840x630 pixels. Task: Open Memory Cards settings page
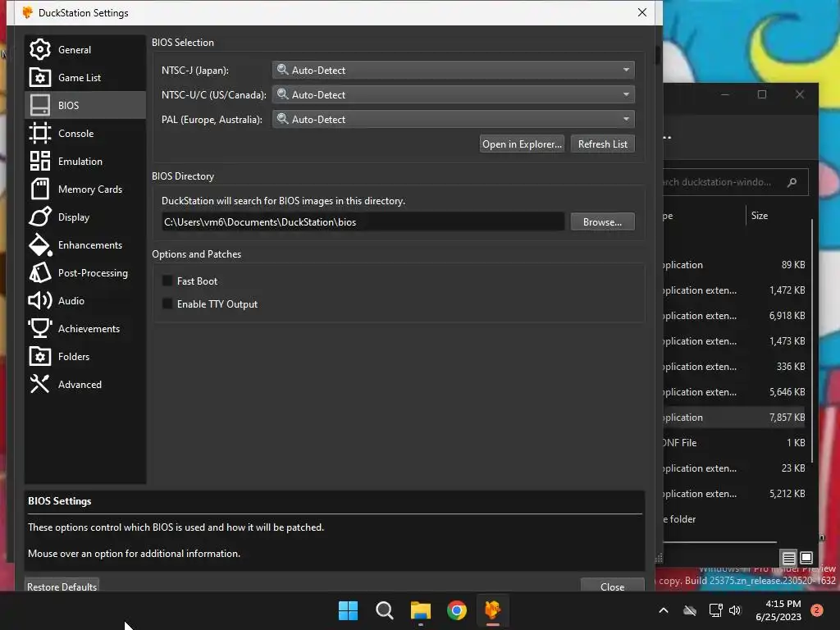pos(85,189)
